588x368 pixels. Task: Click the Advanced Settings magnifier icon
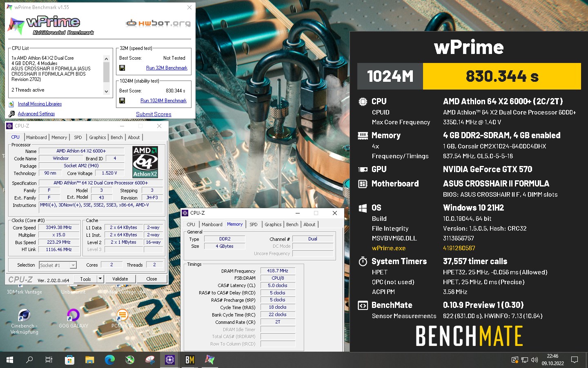click(x=11, y=114)
